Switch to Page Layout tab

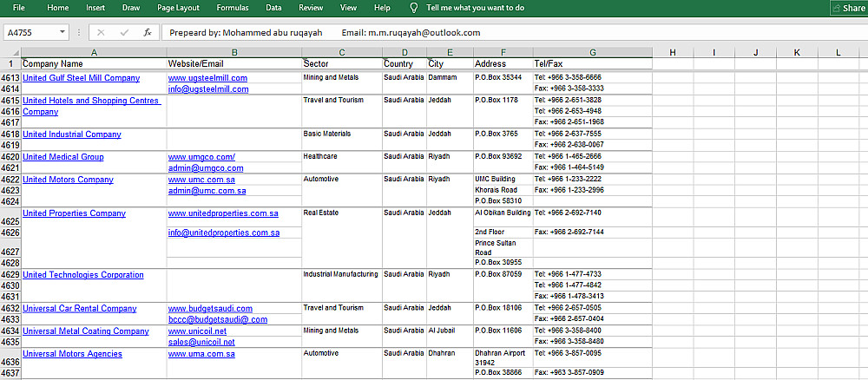tap(178, 8)
